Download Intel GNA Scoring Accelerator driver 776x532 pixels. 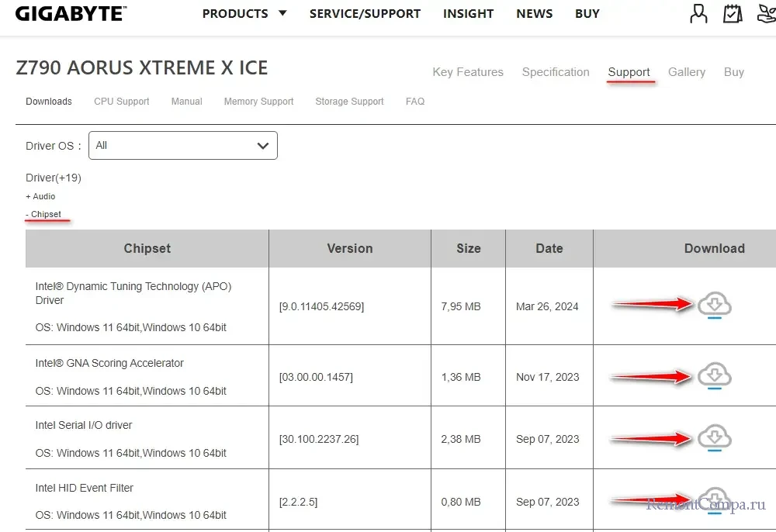click(715, 377)
